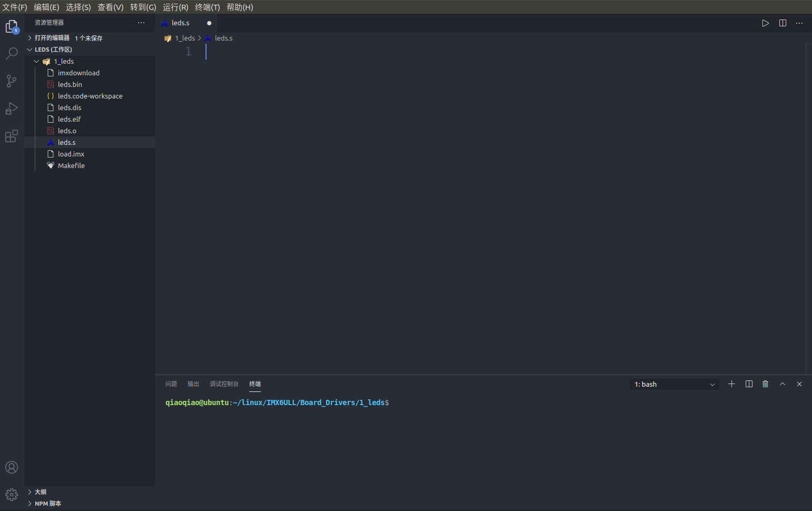Switch to the Output panel tab

(x=193, y=384)
